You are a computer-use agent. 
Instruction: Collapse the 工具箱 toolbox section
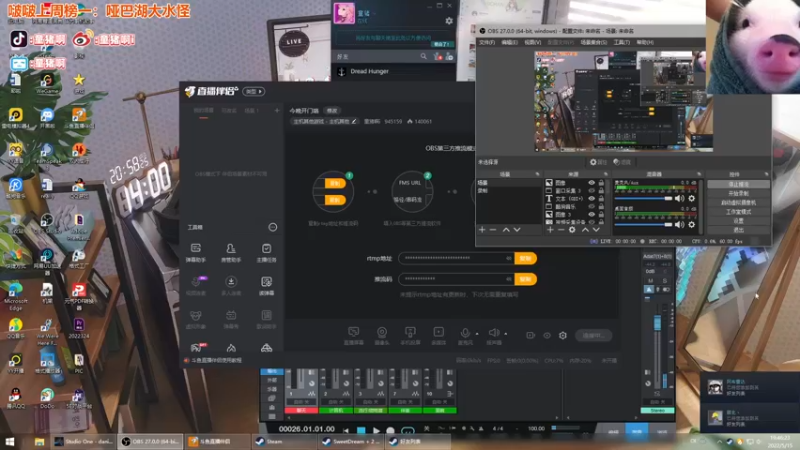pos(273,227)
